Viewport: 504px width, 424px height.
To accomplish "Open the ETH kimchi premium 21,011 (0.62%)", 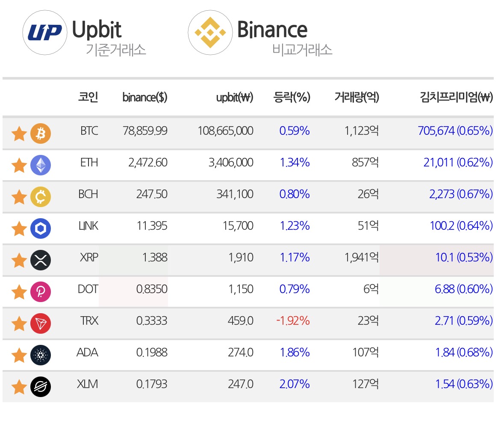I will [x=458, y=163].
